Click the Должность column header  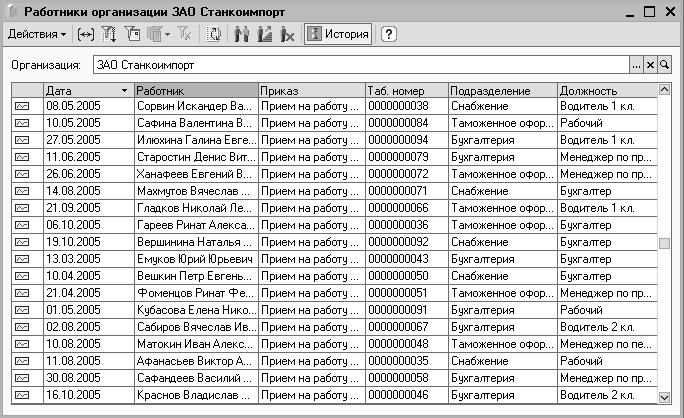[607, 90]
